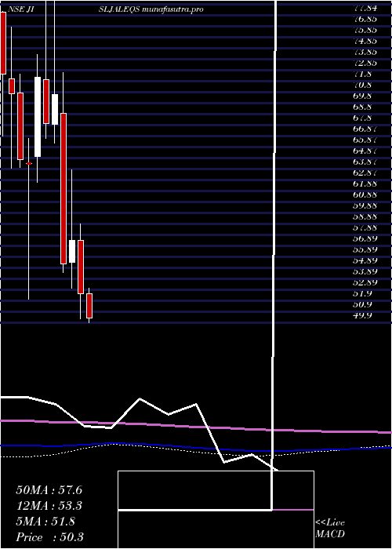Select the 49.9 lowest price label
The width and height of the screenshot is (392, 549).
tap(362, 316)
